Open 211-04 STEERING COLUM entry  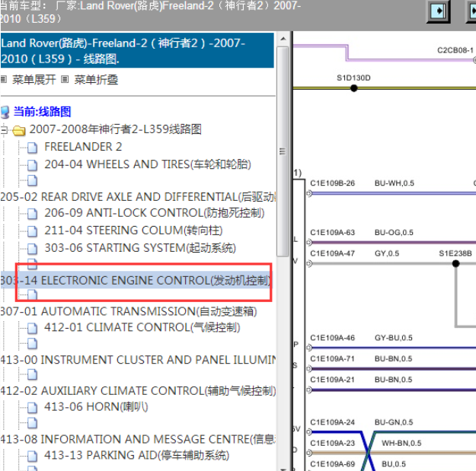[x=133, y=231]
